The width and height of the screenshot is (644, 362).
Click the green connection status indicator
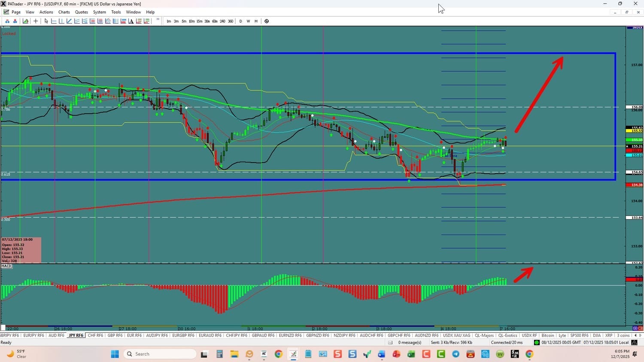click(536, 342)
